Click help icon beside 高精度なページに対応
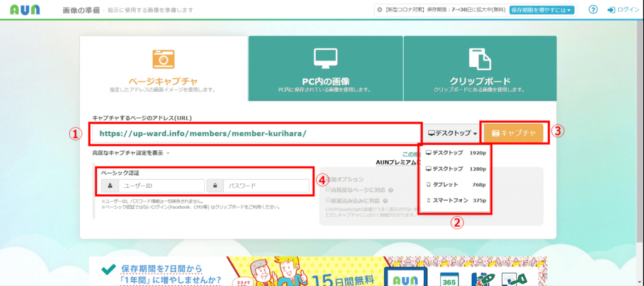This screenshot has width=644, height=286. click(391, 190)
